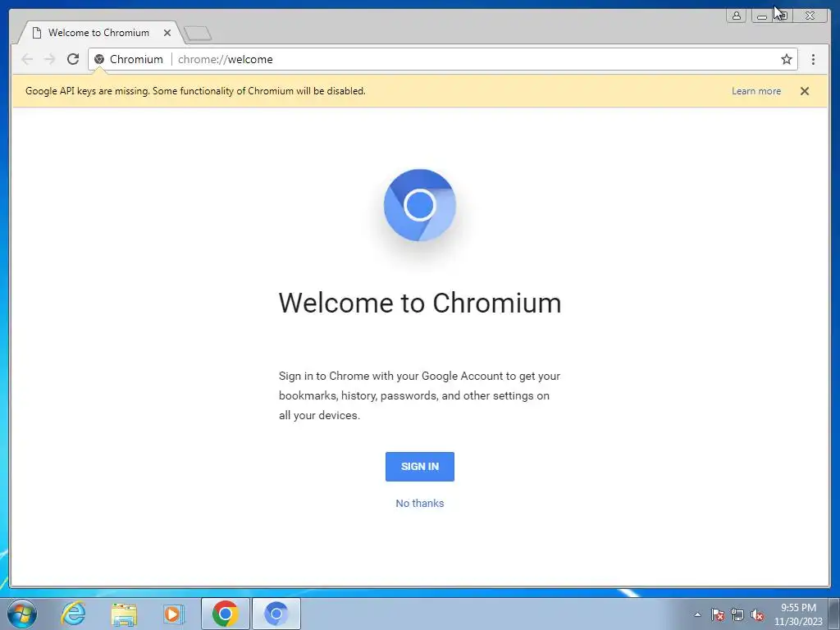Screen dimensions: 840x630
Task: Select the Welcome to Chromium tab
Action: point(98,33)
